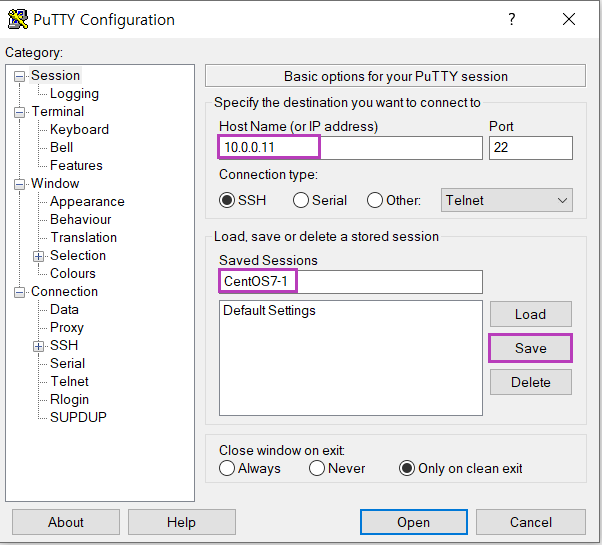This screenshot has height=545, width=602.
Task: Open the Window category
Action: click(x=55, y=183)
